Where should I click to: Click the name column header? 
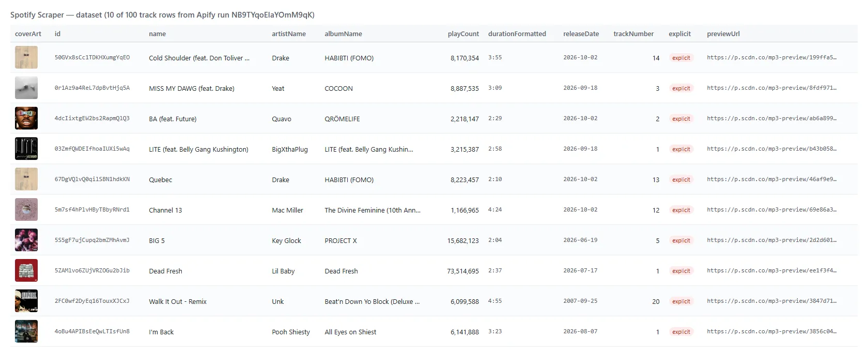tap(158, 34)
